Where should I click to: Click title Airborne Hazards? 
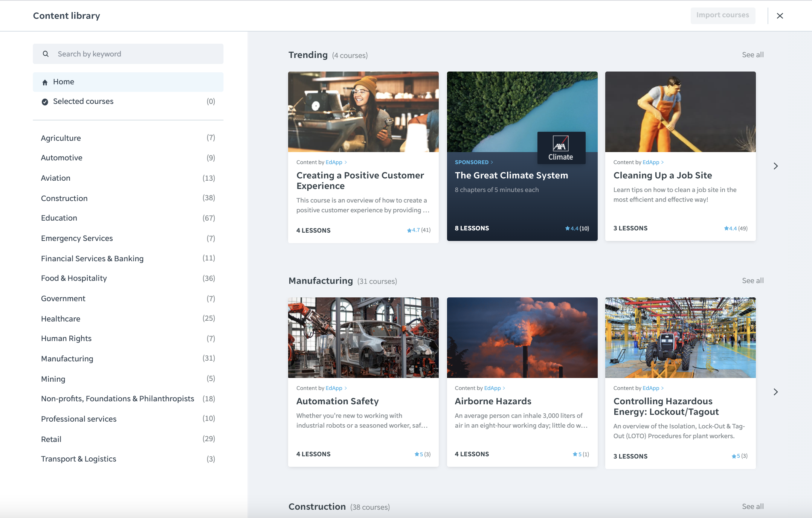(x=493, y=401)
